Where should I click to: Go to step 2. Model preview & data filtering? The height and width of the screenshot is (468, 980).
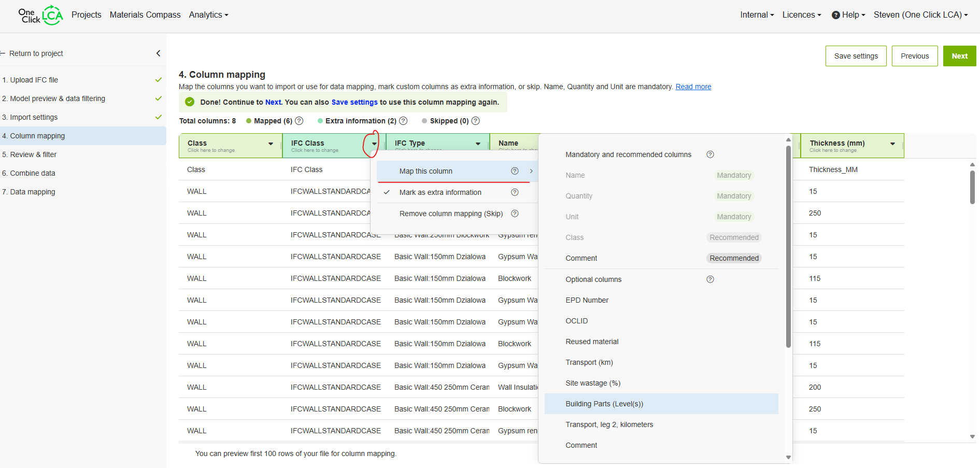[83, 98]
